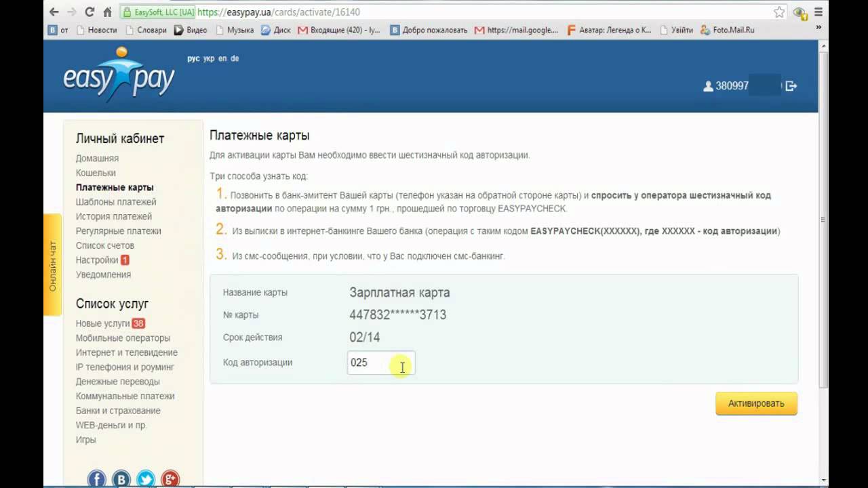Open the Видео bookmark
This screenshot has height=488, width=868.
click(x=191, y=30)
